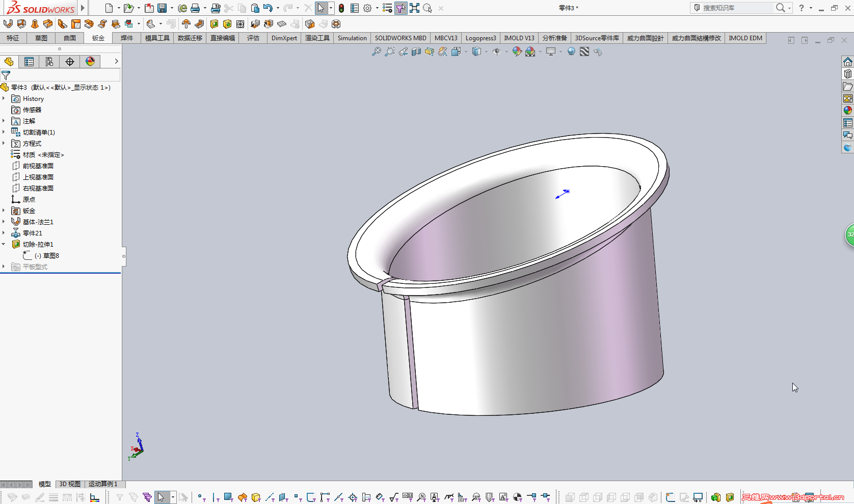Open Options with the gear icon
Viewport: 854px width, 504px height.
tap(367, 8)
